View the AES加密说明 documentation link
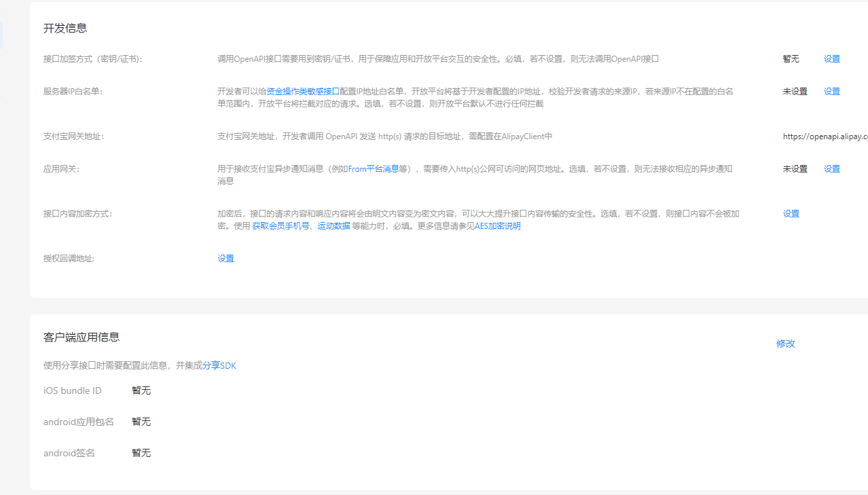The height and width of the screenshot is (495, 868). (498, 226)
